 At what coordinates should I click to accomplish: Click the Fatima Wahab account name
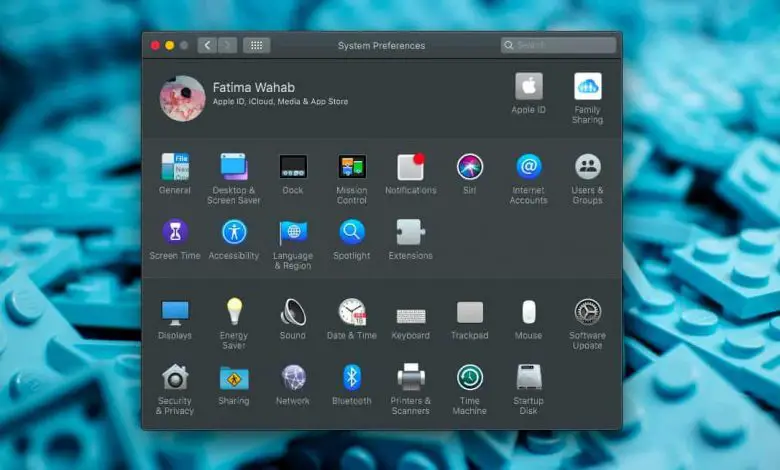(254, 88)
